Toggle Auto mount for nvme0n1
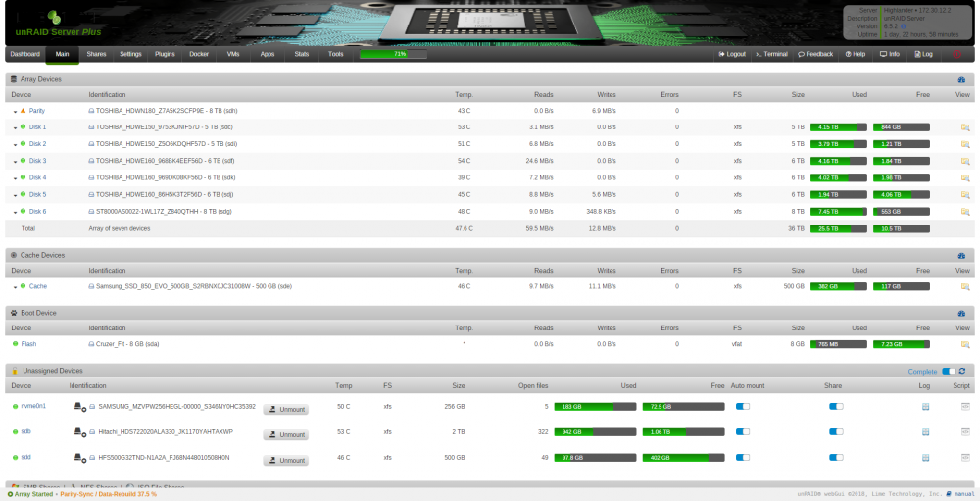Viewport: 980px width, 501px height. click(743, 407)
